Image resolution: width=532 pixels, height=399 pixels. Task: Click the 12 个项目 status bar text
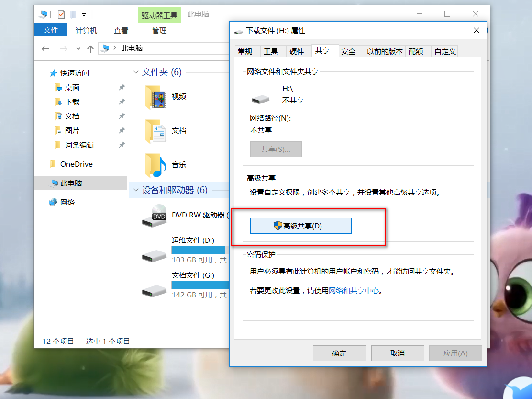pos(58,341)
